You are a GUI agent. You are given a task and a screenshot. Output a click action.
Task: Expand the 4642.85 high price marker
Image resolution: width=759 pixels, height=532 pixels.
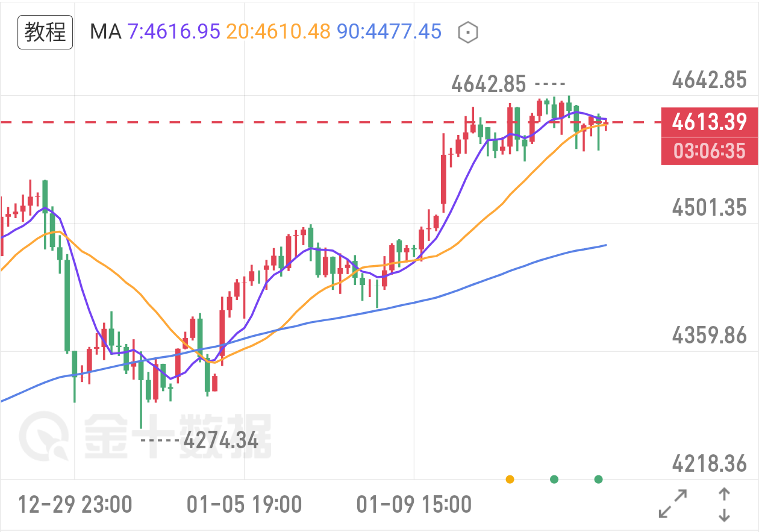tap(488, 84)
